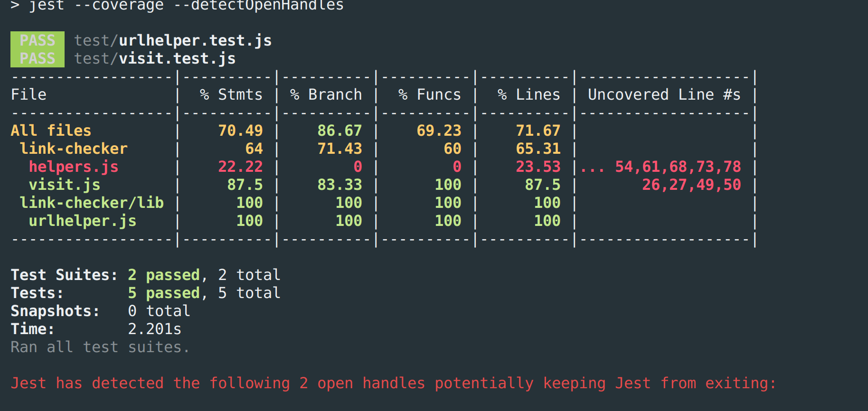The width and height of the screenshot is (868, 411).
Task: Click the 0 branch value for helpers.js
Action: point(358,167)
